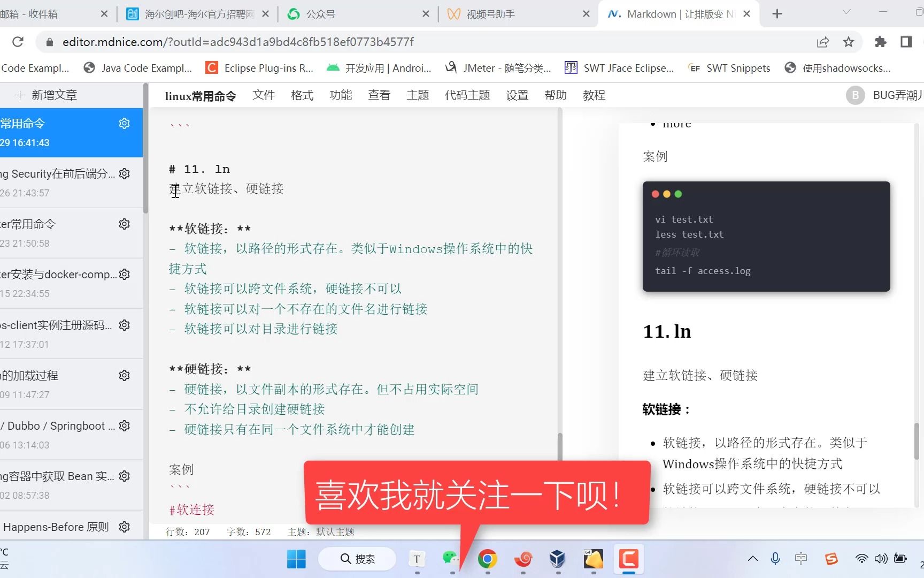Launch WeChat from the taskbar
This screenshot has width=924, height=578.
point(451,558)
